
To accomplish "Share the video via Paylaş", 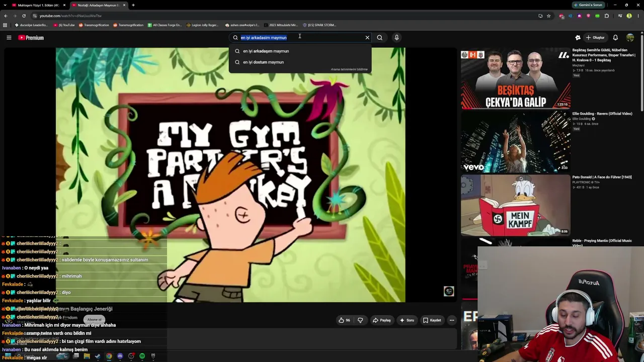I will (381, 320).
